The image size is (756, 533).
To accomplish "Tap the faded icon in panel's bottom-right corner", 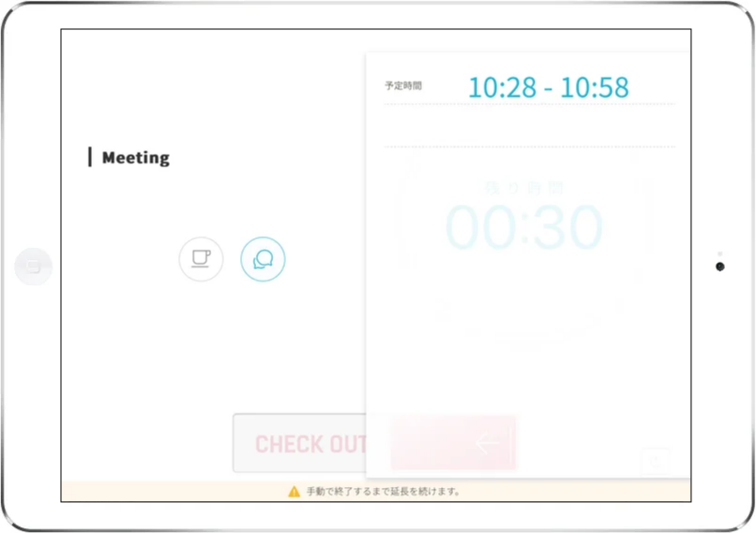I will pyautogui.click(x=657, y=461).
